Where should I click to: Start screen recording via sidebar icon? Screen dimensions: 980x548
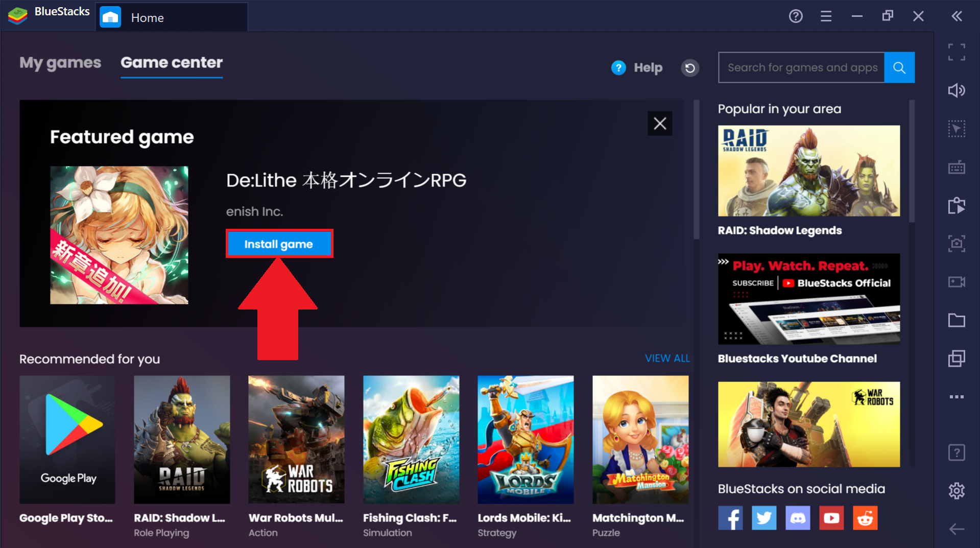[957, 282]
